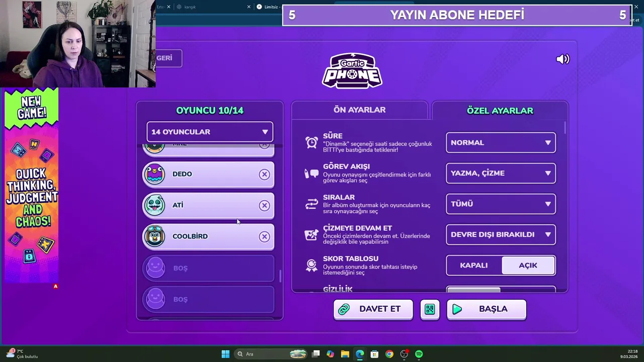This screenshot has width=644, height=362.
Task: Expand the 14 OYUNCULAR player count dropdown
Action: point(210,132)
